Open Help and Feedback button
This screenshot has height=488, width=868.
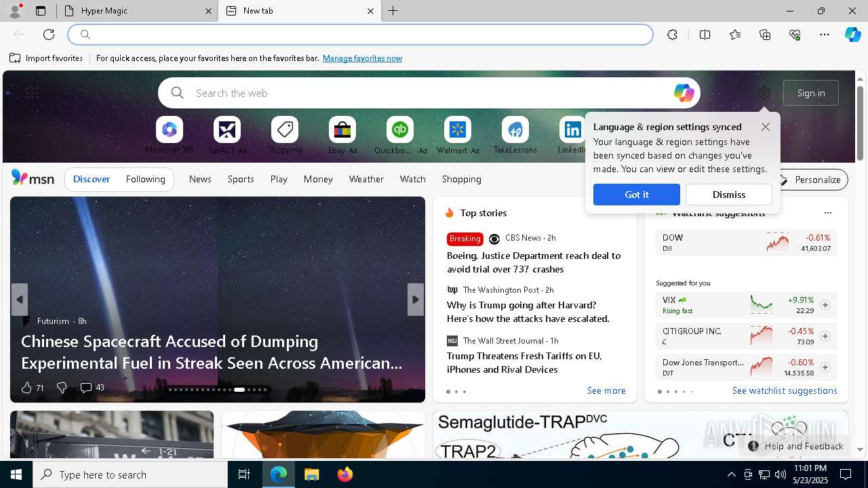796,446
